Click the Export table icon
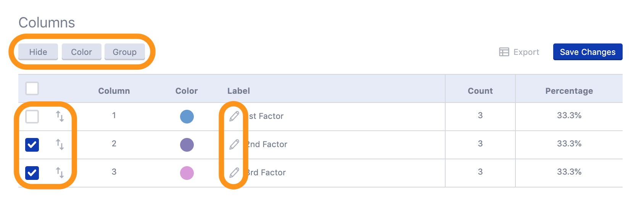This screenshot has width=644, height=202. [504, 52]
